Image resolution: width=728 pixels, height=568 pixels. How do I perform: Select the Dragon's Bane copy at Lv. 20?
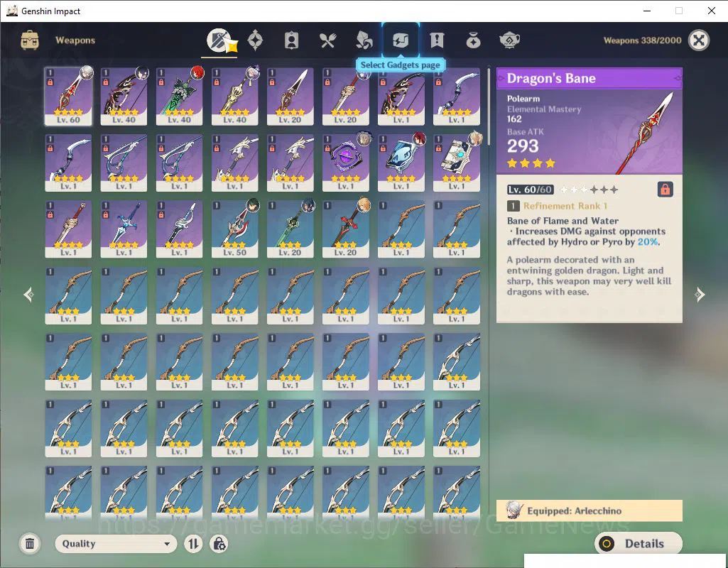pyautogui.click(x=290, y=97)
